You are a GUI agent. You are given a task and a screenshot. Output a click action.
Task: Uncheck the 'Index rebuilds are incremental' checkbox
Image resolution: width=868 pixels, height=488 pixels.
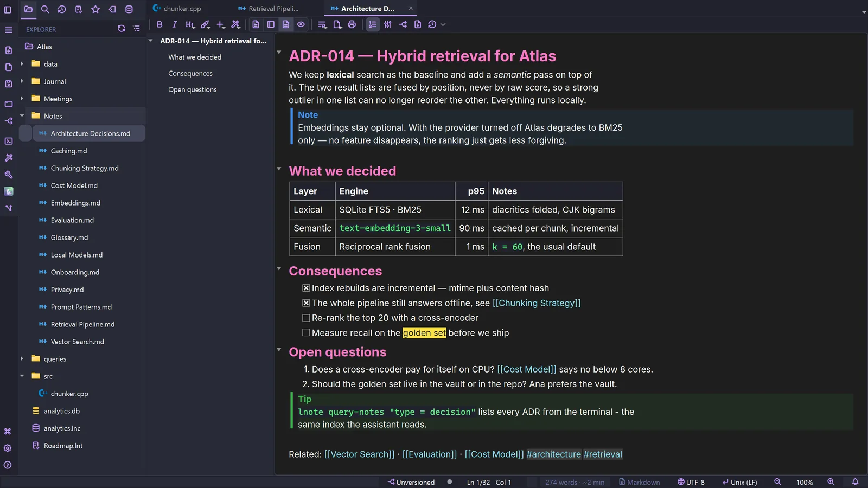pos(306,288)
